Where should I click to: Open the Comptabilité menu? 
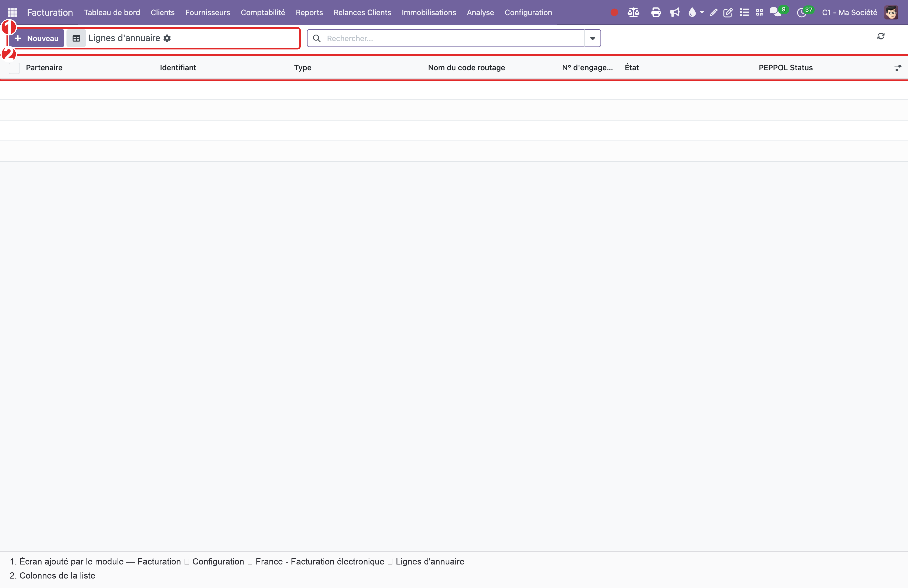(263, 13)
